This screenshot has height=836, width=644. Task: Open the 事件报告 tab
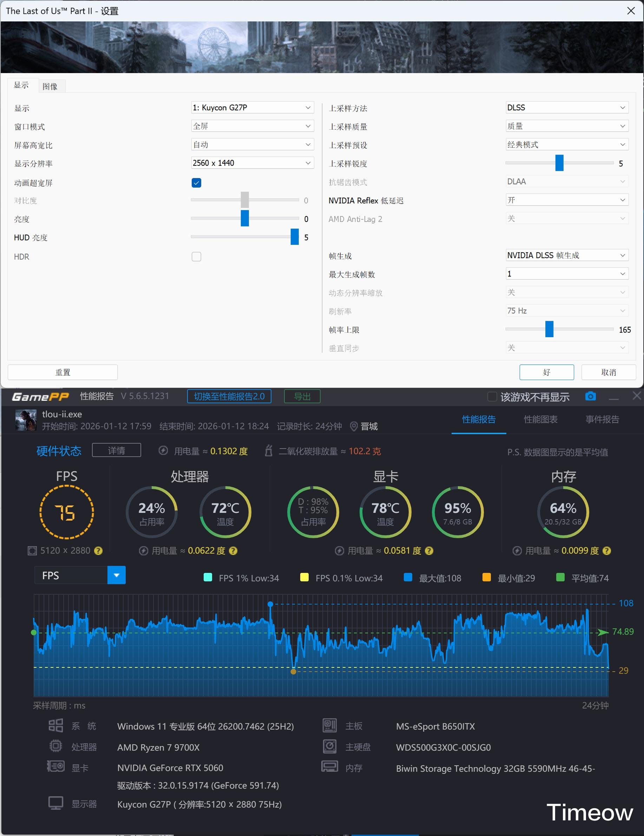(602, 419)
